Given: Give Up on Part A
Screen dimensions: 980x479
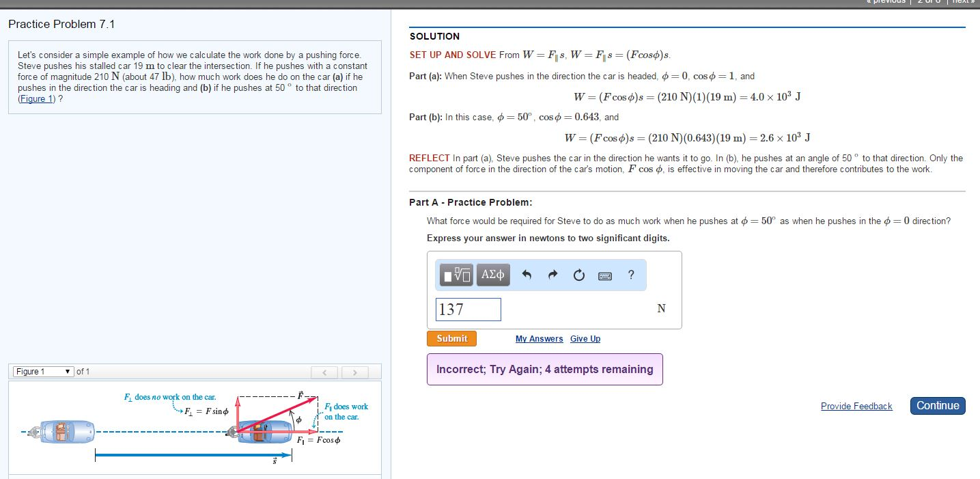Looking at the screenshot, I should 585,338.
